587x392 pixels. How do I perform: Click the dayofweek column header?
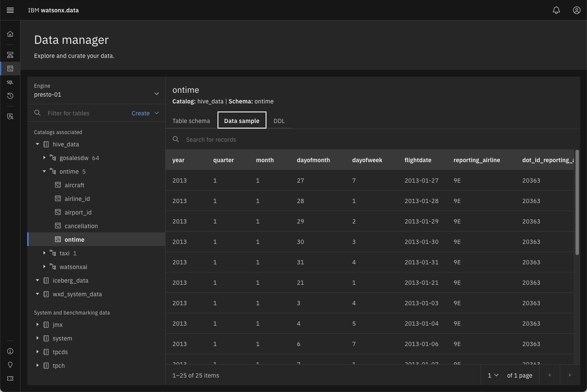[x=367, y=160]
